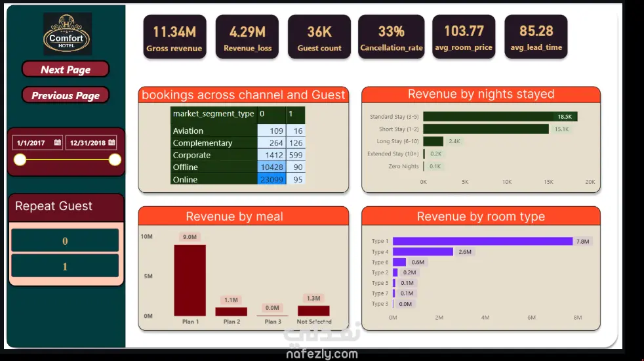
Task: Select the cell value 599
Action: tap(296, 155)
